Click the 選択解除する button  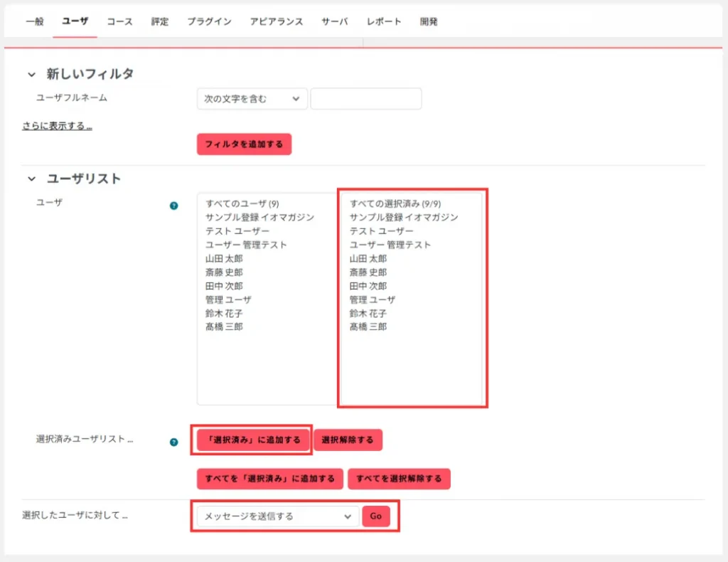pos(348,440)
